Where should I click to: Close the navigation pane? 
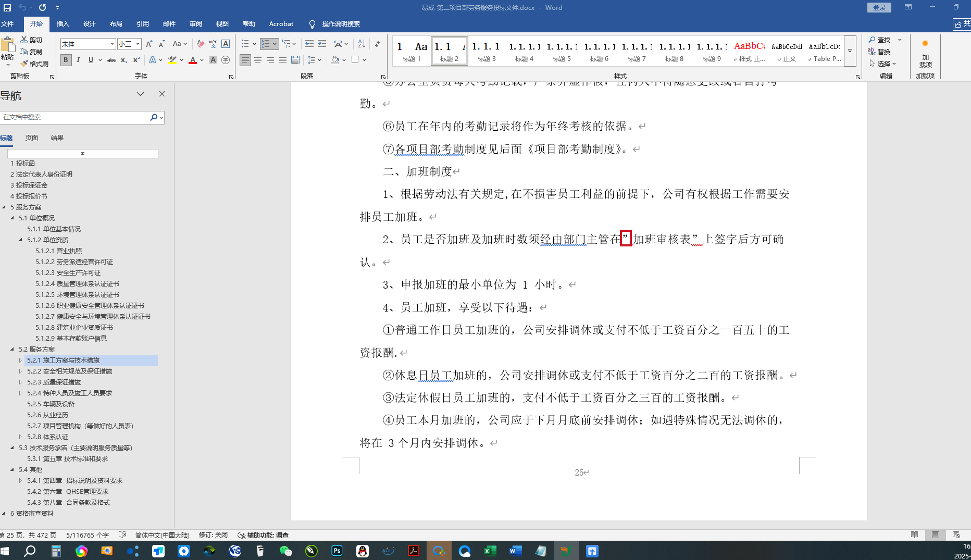162,94
